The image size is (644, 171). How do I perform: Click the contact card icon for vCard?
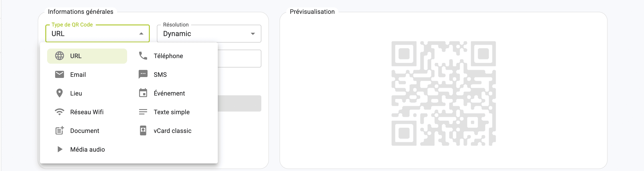143,130
